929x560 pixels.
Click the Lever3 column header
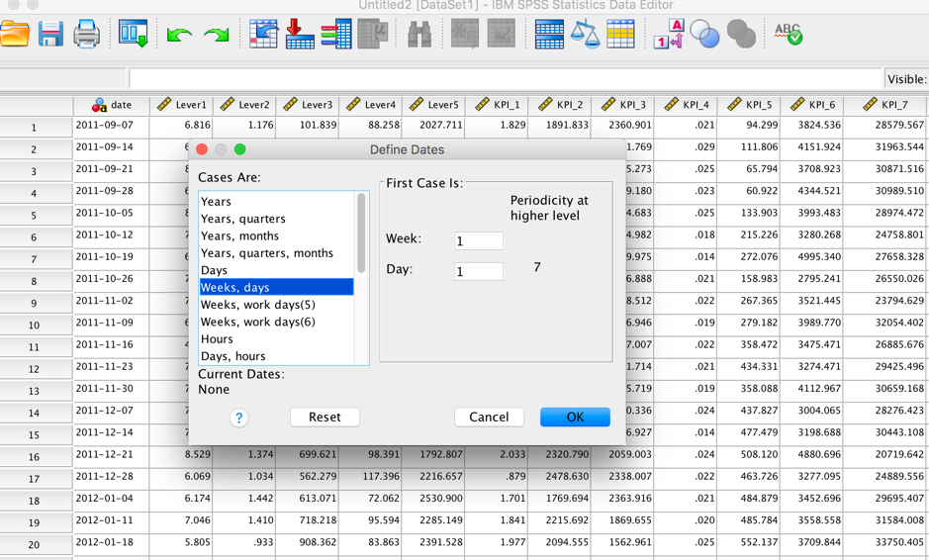(308, 106)
